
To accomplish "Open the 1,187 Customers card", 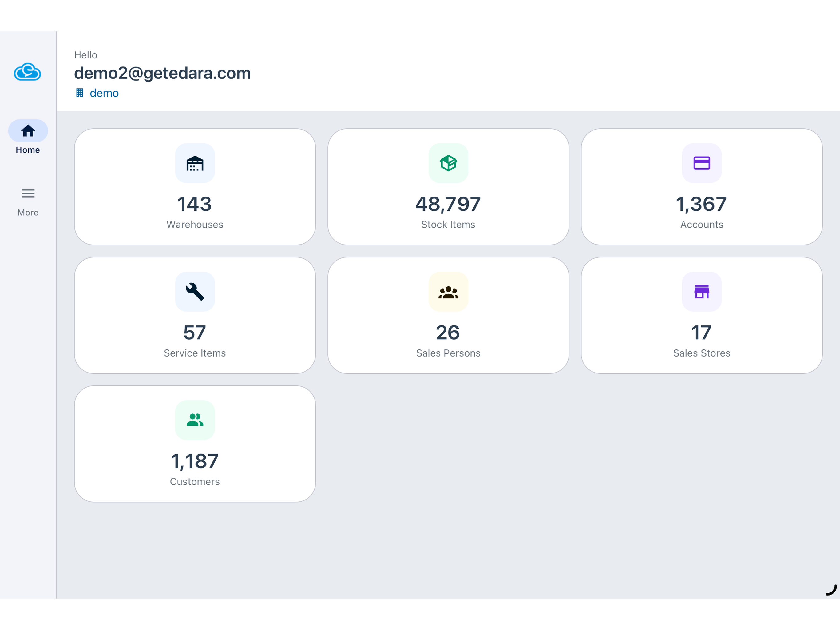I will (195, 444).
